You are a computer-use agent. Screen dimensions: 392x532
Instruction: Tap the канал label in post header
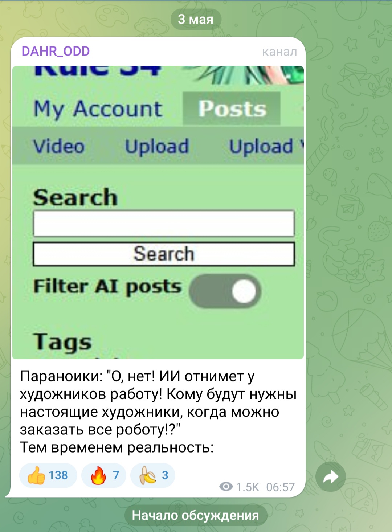(x=279, y=52)
